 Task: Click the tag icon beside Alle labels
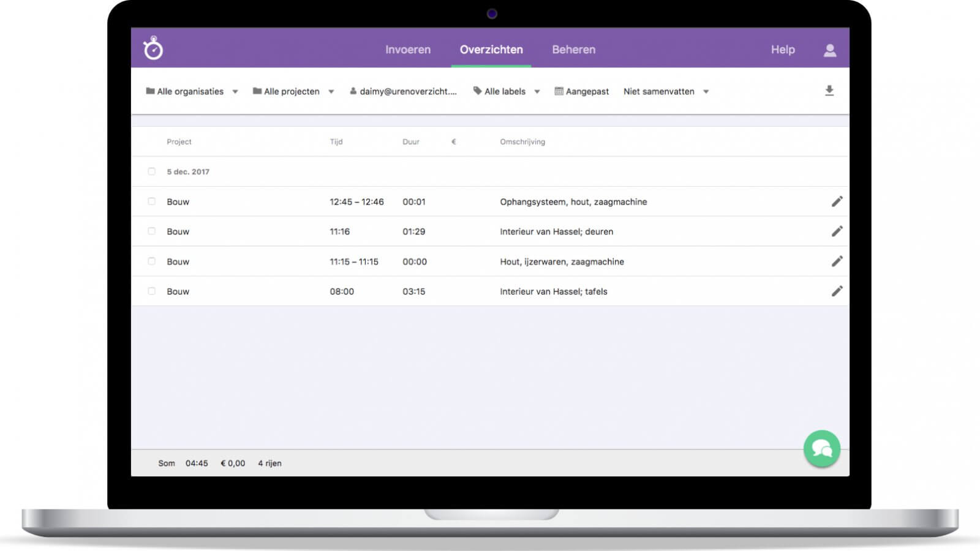pos(477,91)
